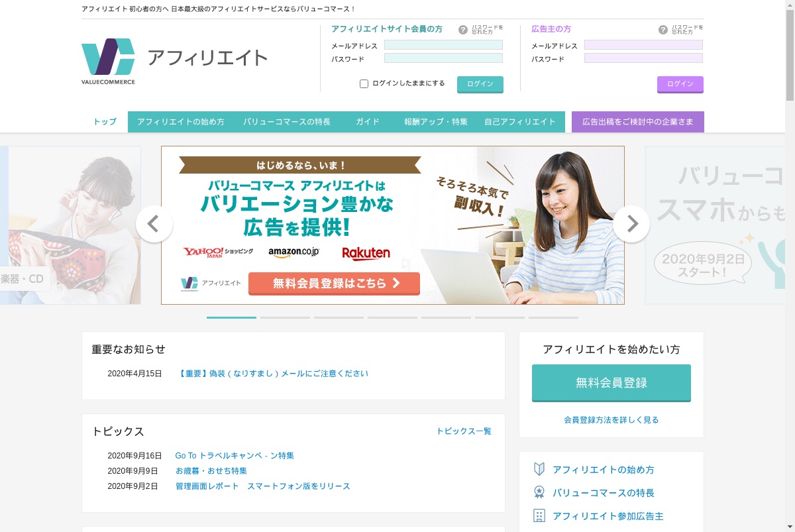
Task: Open 偽装(なりすまし)メール notice link
Action: click(274, 374)
